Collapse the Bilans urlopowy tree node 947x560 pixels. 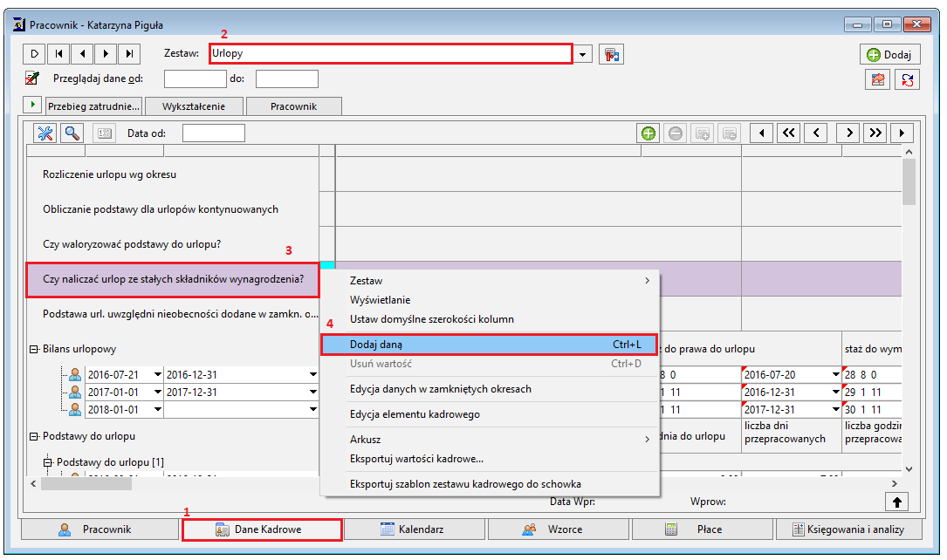pos(34,350)
